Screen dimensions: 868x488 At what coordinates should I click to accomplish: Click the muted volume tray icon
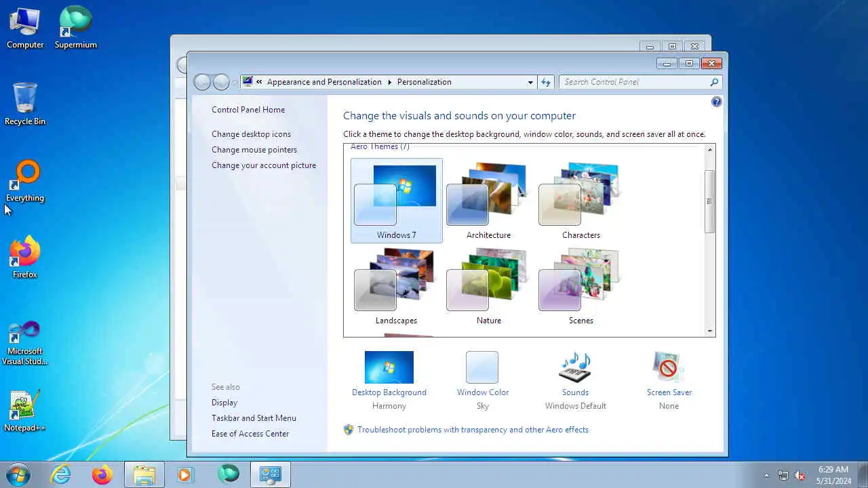click(x=800, y=475)
